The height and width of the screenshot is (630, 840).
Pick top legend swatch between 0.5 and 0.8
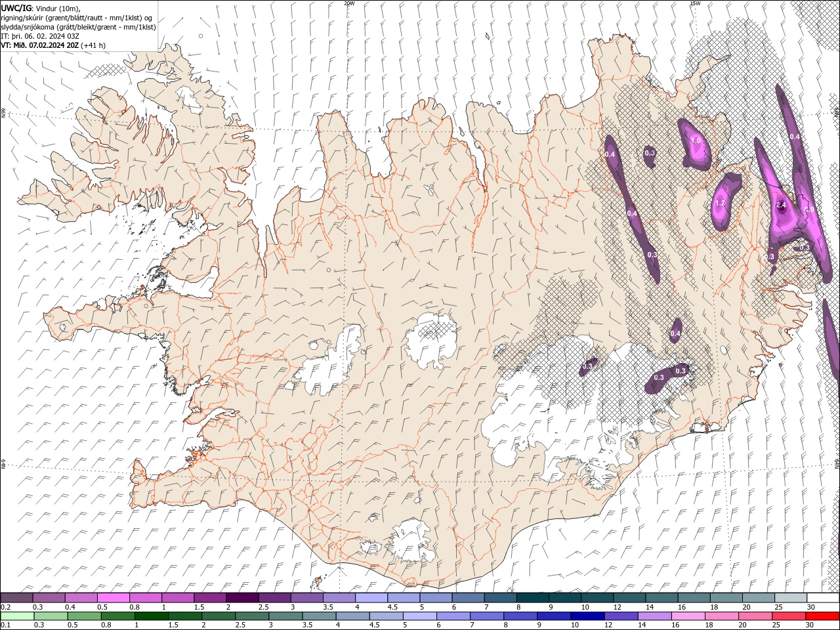(x=113, y=598)
